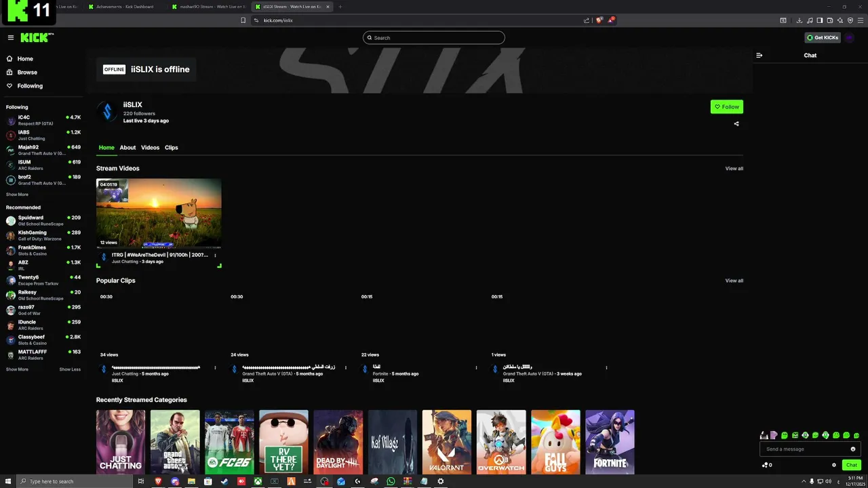Open the Brave playlist music icon
Viewport: 868px width, 488px height.
[810, 20]
